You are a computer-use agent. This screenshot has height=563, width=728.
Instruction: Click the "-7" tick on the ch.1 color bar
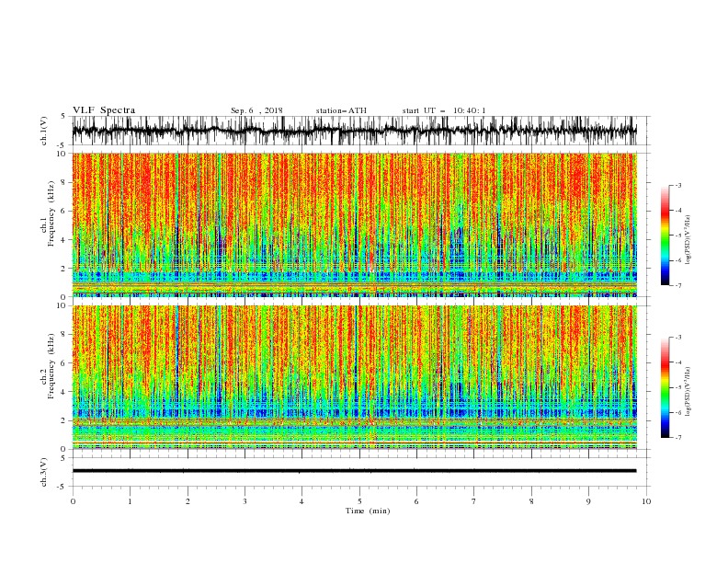click(x=677, y=285)
